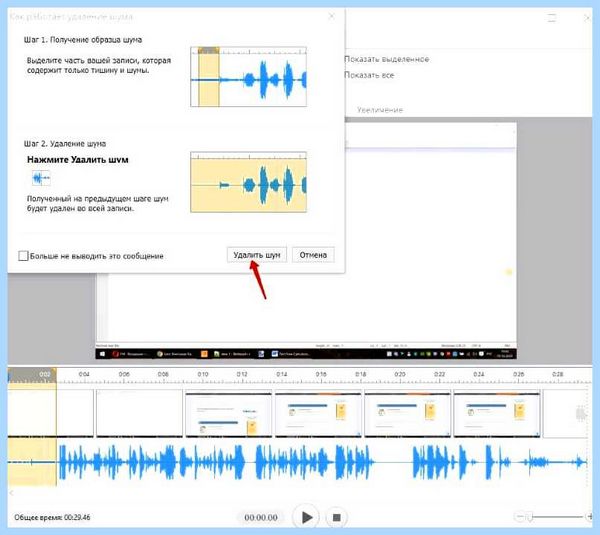Viewport: 600px width, 535px height.
Task: Click the bold Нажмите Удалить шум text
Action: pyautogui.click(x=78, y=160)
